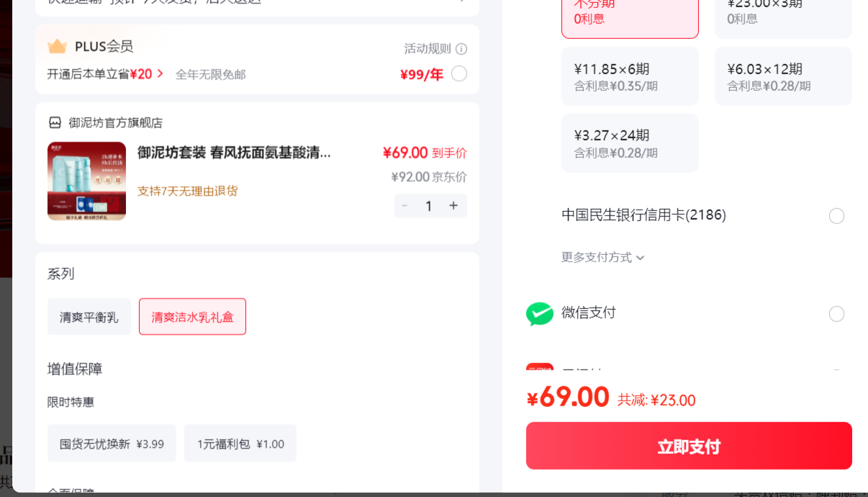Select 中国民生银行信用卡(2186) radio button
The width and height of the screenshot is (868, 497).
(x=836, y=216)
